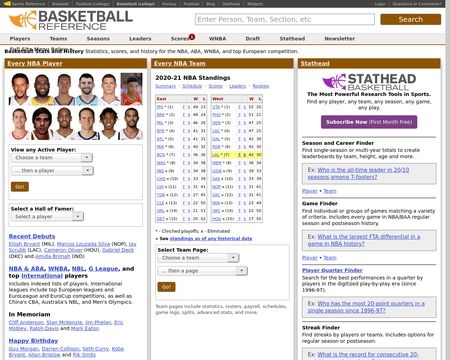This screenshot has height=360, width=450.
Task: Open the Summary link under NBA Standings
Action: 165,86
